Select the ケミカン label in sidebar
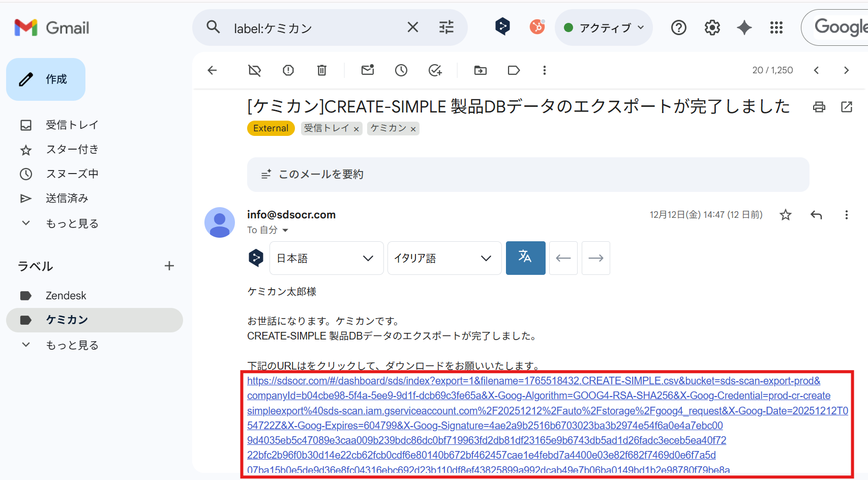Screen dimensions: 868x480 point(95,320)
